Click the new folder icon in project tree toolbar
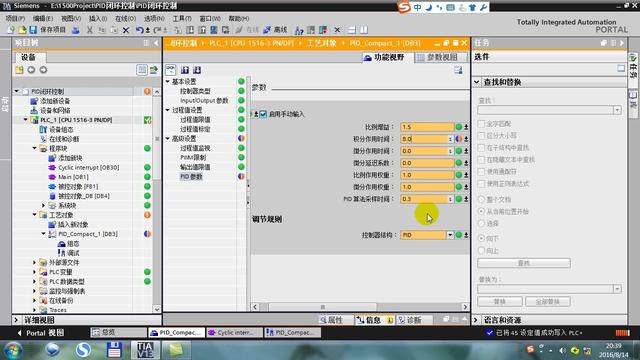The width and height of the screenshot is (640, 360). click(19, 70)
